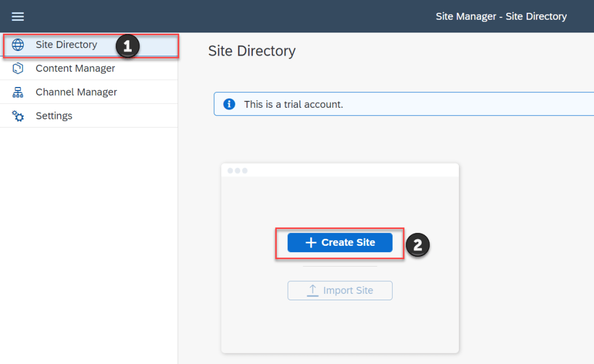Screen dimensions: 594x364
Task: Open Content Manager from the sidebar
Action: pos(75,68)
